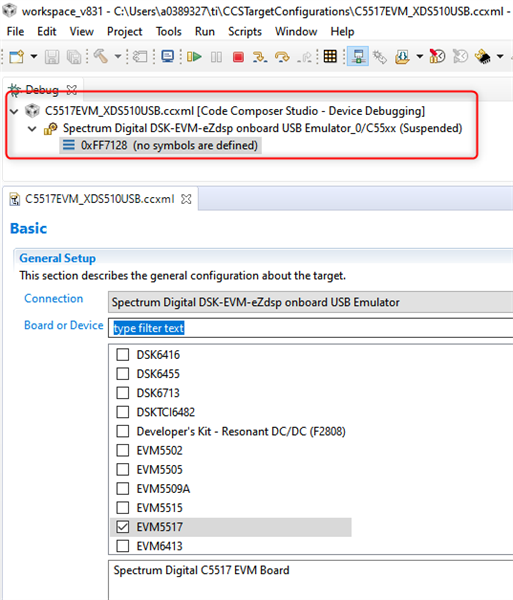Select the 0xFF7128 stack frame entry

161,145
